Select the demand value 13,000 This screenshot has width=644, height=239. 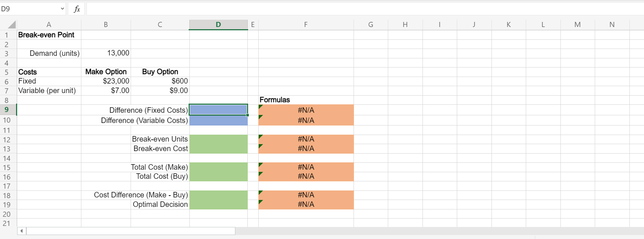tap(106, 53)
